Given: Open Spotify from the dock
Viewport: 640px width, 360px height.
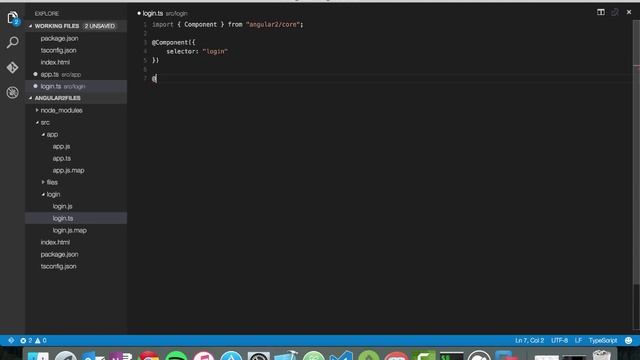Looking at the screenshot, I should (176, 355).
